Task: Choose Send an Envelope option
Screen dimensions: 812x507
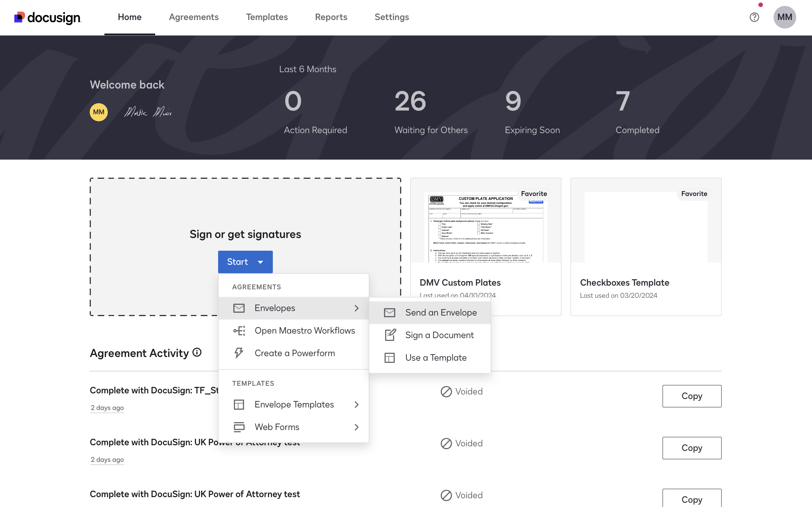Action: pyautogui.click(x=440, y=312)
